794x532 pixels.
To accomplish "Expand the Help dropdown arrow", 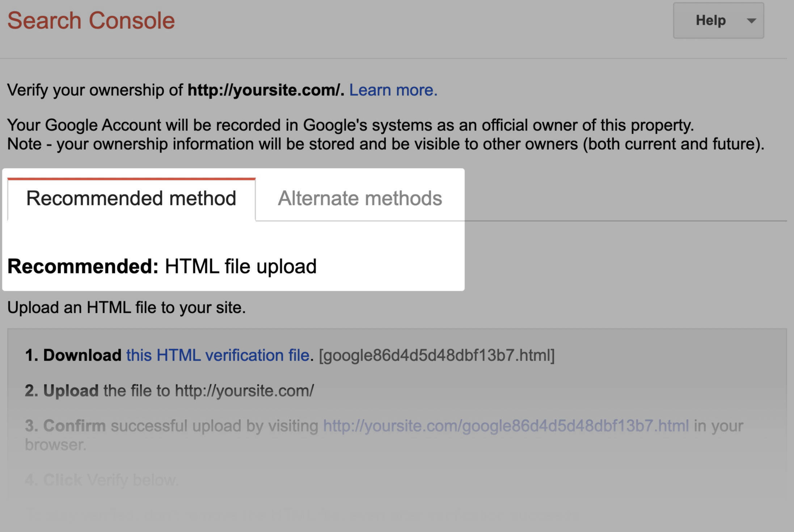I will tap(751, 21).
